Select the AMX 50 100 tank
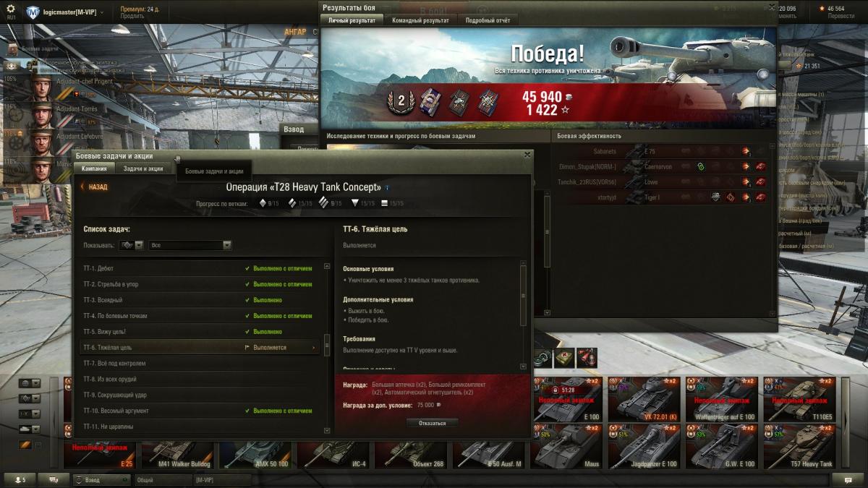868x488 pixels. (255, 454)
